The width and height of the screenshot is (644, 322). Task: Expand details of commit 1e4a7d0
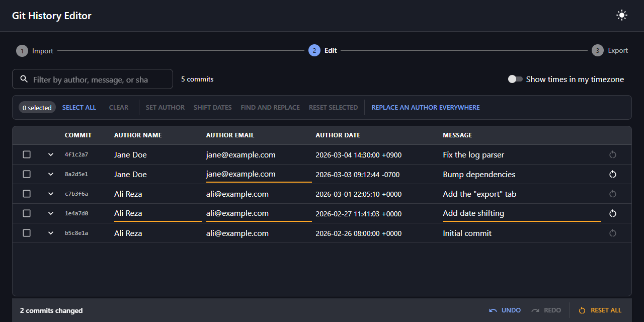tap(51, 213)
